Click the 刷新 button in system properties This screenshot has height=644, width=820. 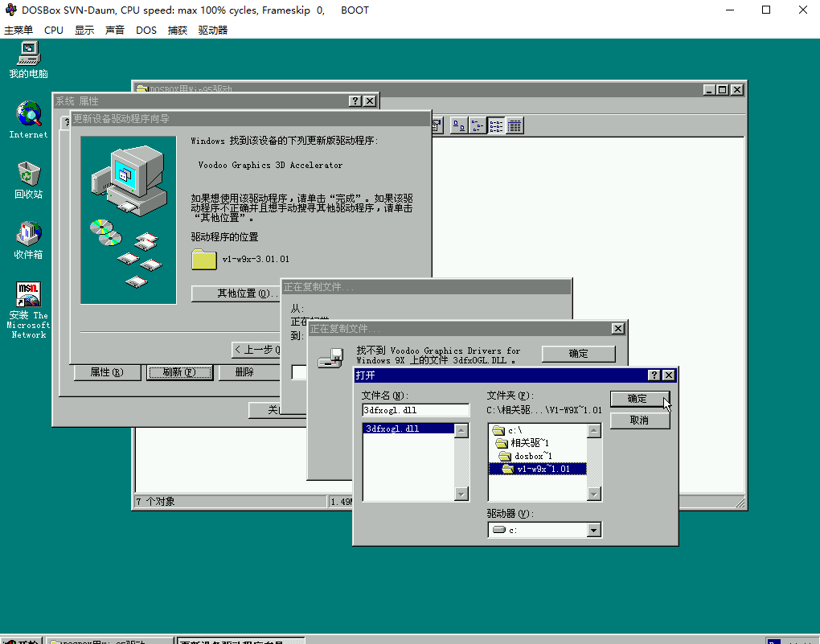179,372
